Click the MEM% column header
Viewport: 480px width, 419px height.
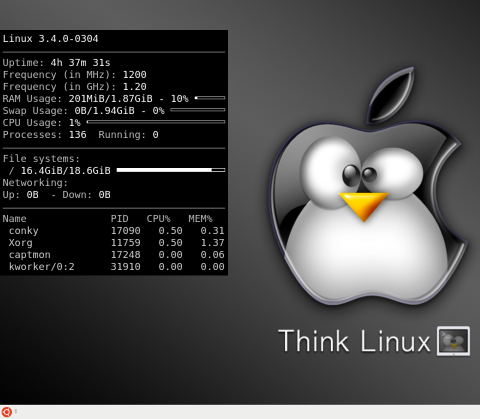[200, 219]
